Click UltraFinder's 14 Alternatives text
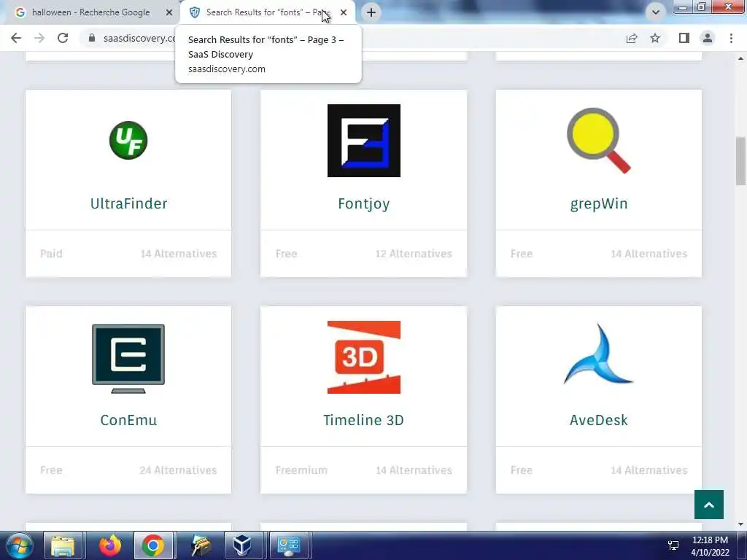The width and height of the screenshot is (747, 560). pyautogui.click(x=179, y=254)
